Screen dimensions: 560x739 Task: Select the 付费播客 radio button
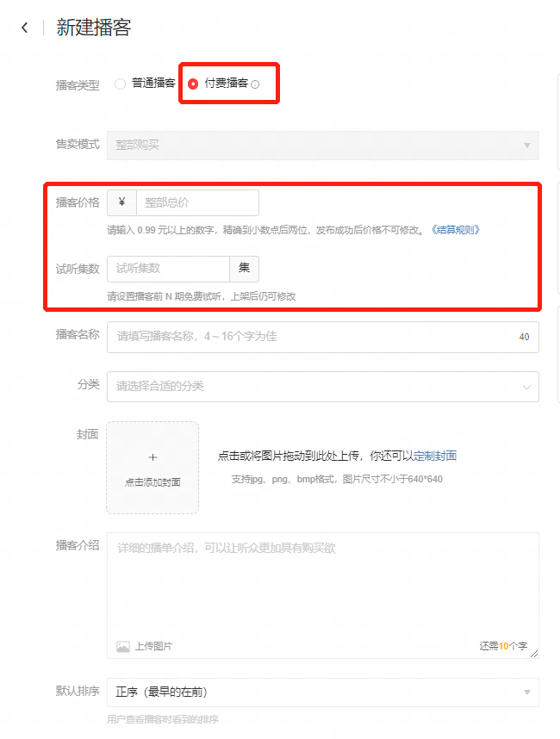(x=193, y=84)
